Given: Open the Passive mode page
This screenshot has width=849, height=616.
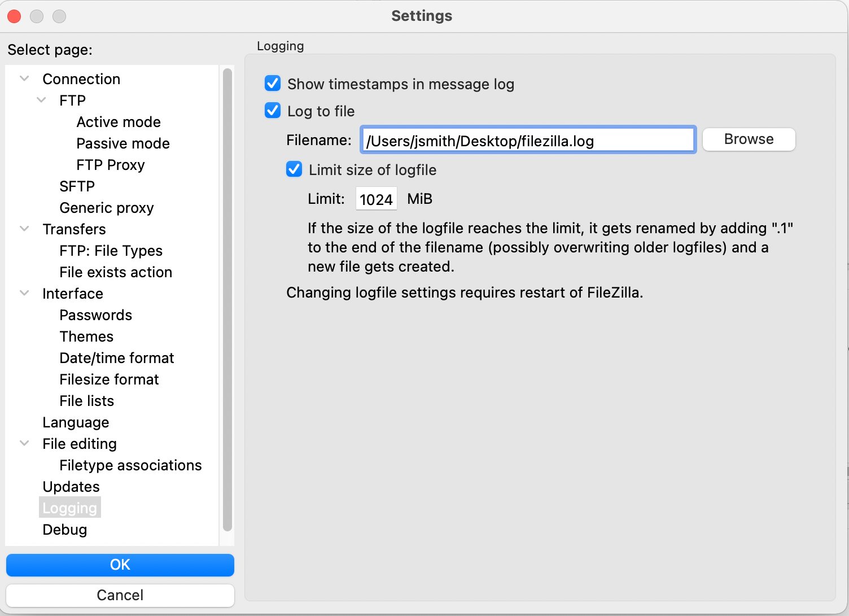Looking at the screenshot, I should coord(122,143).
